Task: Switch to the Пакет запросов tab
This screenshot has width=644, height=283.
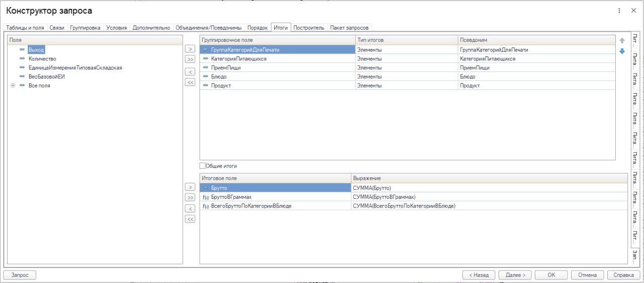Action: coord(350,28)
